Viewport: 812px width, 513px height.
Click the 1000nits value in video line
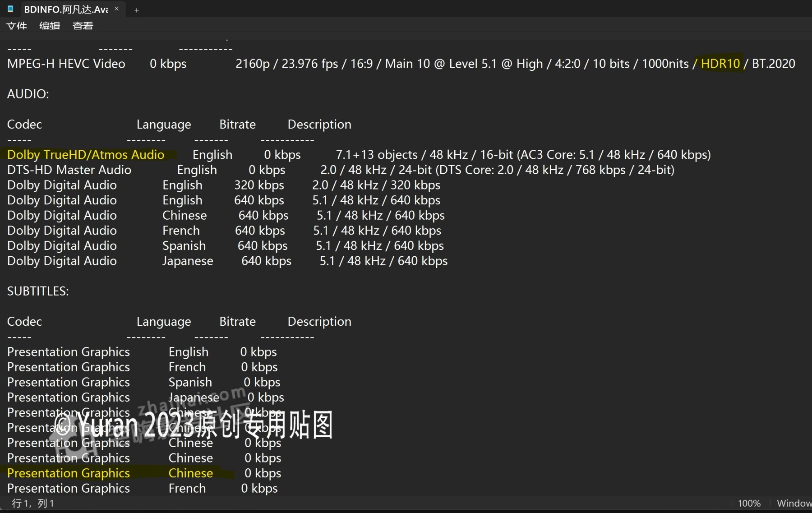(665, 64)
